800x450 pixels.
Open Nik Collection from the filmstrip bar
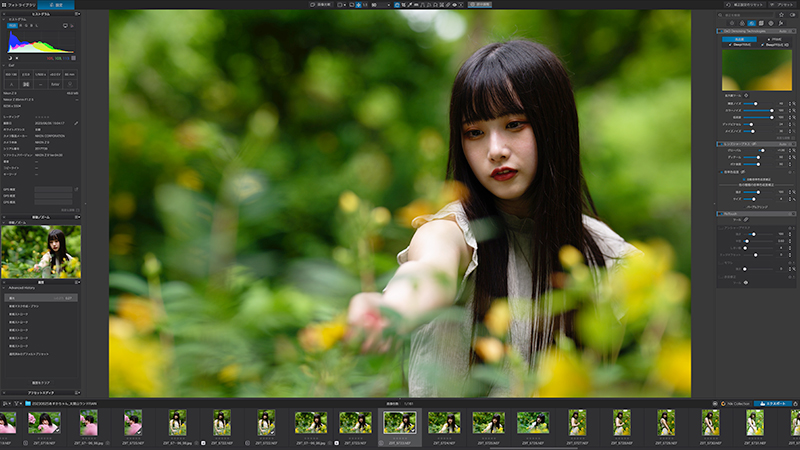pos(735,404)
